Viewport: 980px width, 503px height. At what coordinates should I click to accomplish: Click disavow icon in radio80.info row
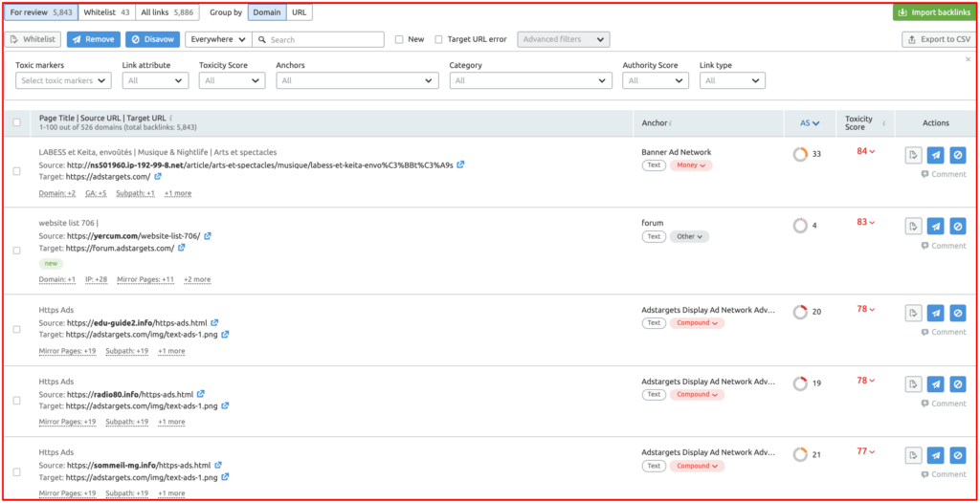pyautogui.click(x=957, y=383)
